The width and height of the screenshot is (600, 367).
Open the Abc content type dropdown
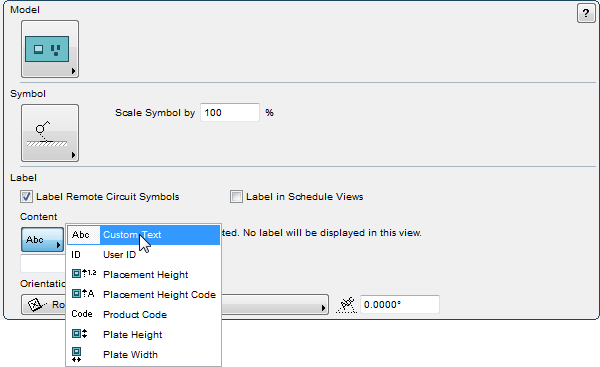[x=42, y=240]
